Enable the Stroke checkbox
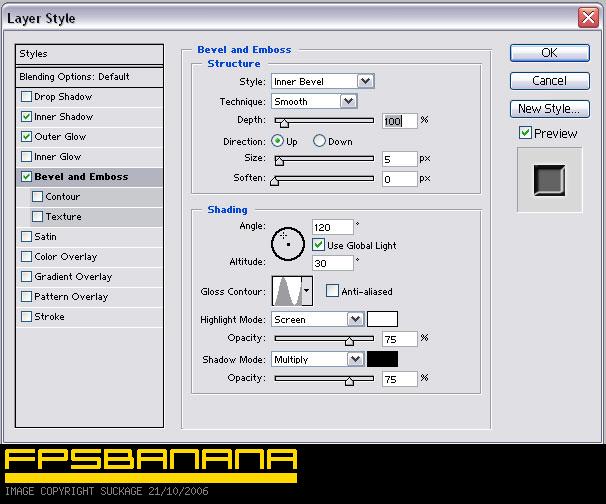This screenshot has width=606, height=504. click(26, 317)
